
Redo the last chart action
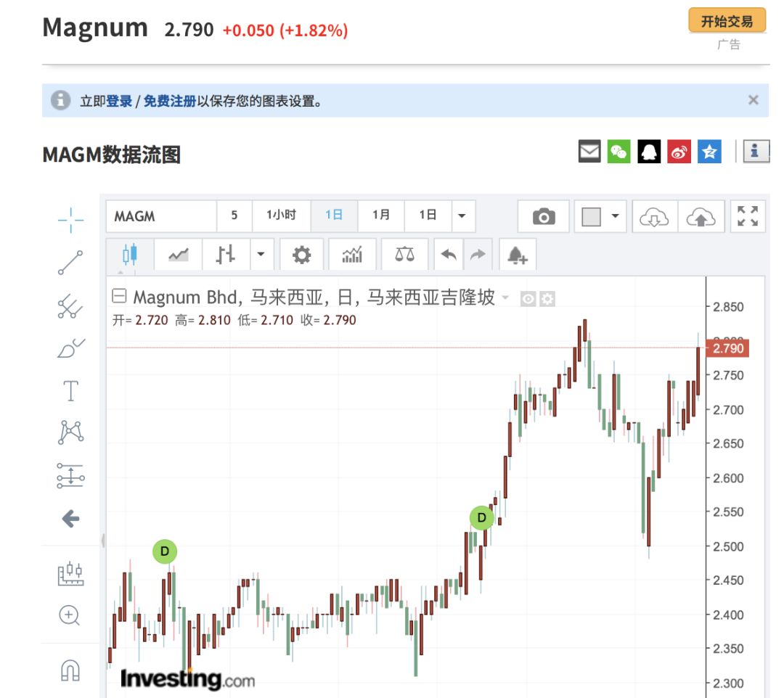pyautogui.click(x=478, y=255)
